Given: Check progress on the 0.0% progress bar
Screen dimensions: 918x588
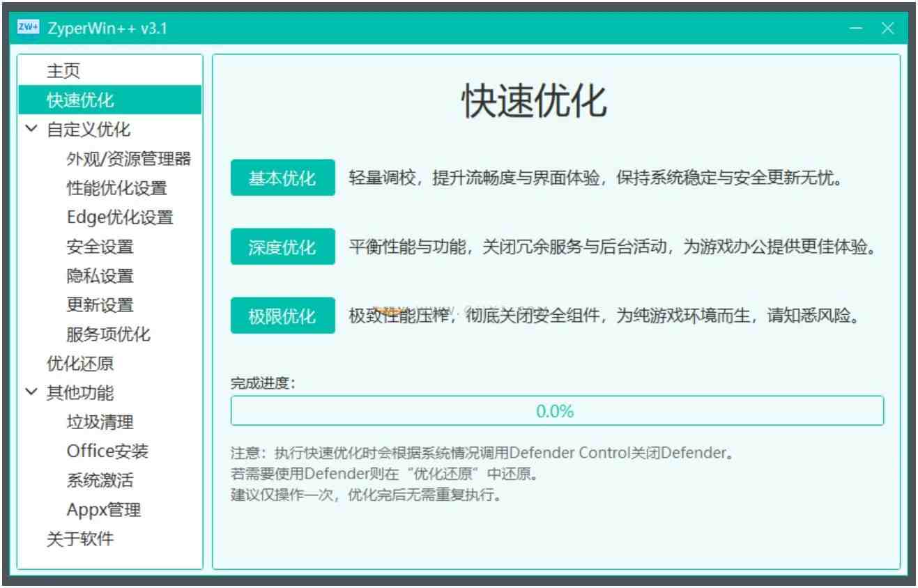Looking at the screenshot, I should 555,411.
